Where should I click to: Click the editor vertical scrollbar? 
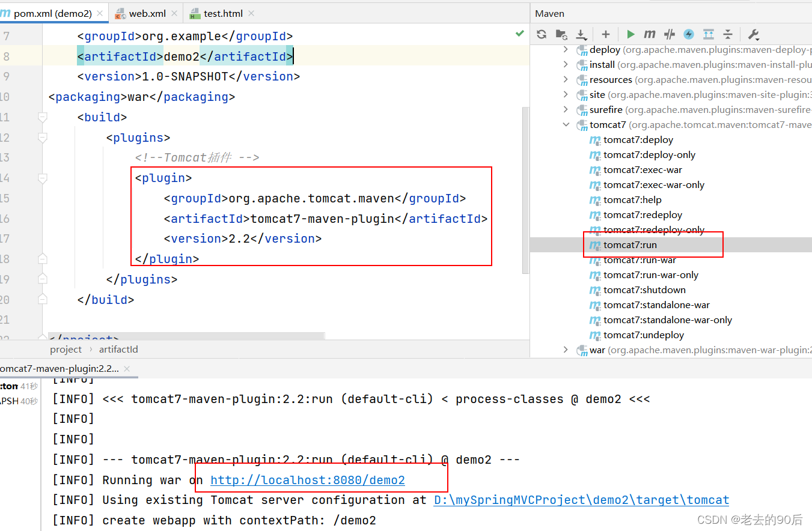tap(526, 189)
